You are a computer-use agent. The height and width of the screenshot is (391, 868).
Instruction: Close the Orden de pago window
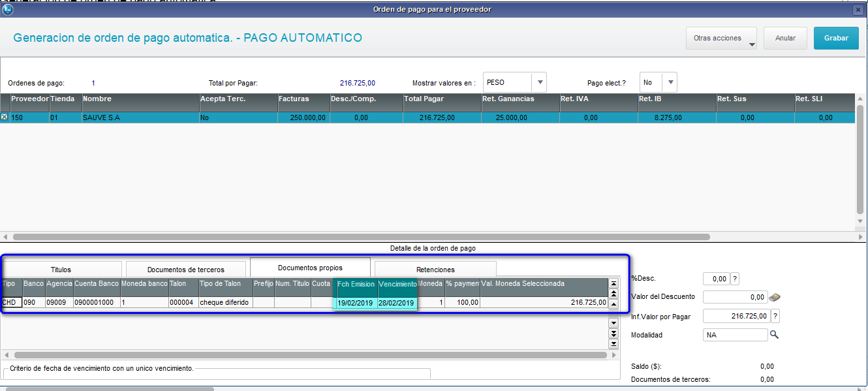(x=858, y=10)
